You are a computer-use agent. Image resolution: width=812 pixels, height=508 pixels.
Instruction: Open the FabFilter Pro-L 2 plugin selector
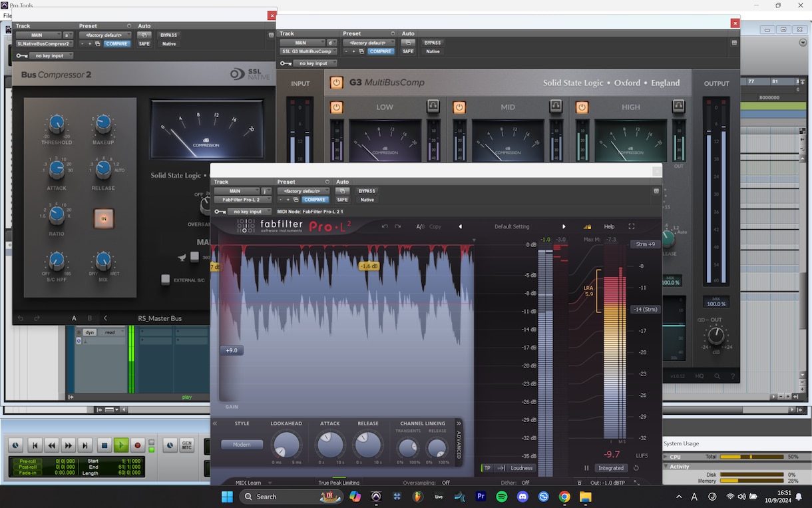point(242,200)
